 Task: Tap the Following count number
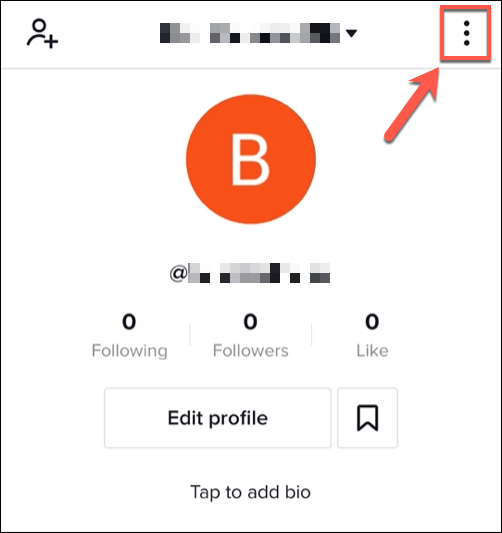pyautogui.click(x=129, y=322)
